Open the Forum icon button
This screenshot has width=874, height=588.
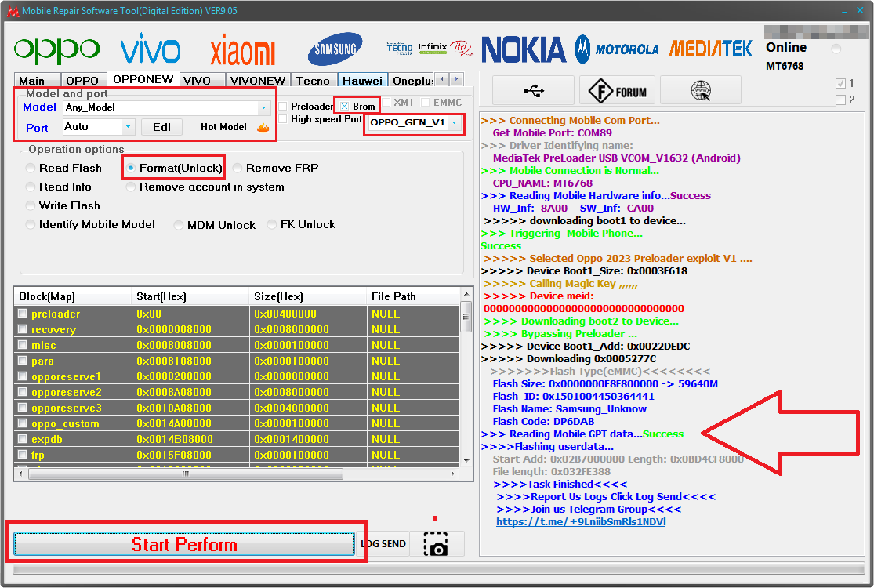point(617,90)
